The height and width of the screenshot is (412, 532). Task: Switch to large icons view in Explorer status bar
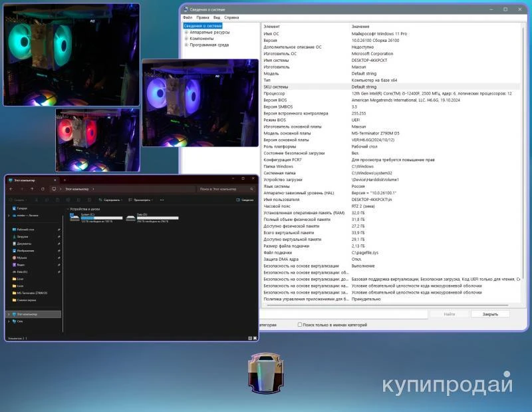pos(253,338)
